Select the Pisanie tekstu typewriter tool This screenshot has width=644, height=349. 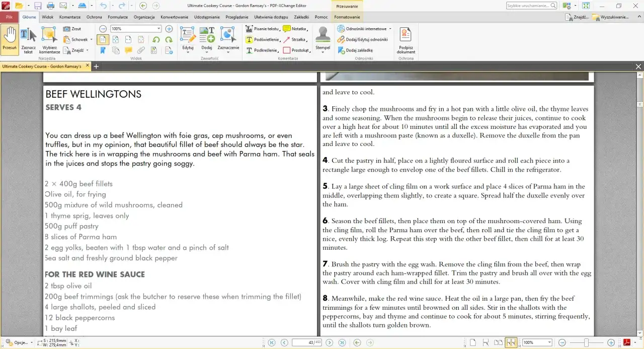262,29
